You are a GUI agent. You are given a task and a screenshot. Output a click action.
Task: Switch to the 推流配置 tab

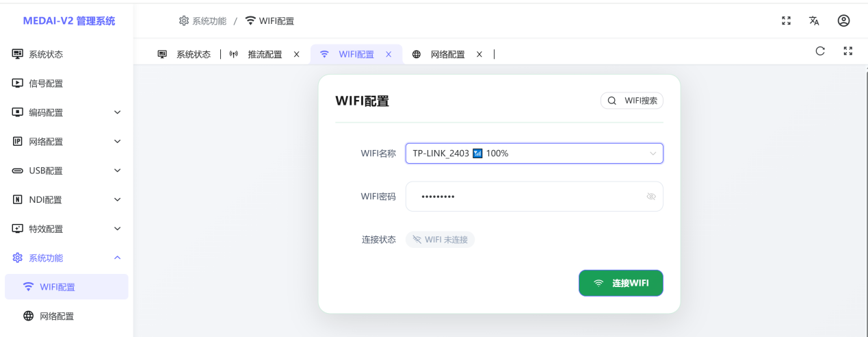(x=265, y=54)
